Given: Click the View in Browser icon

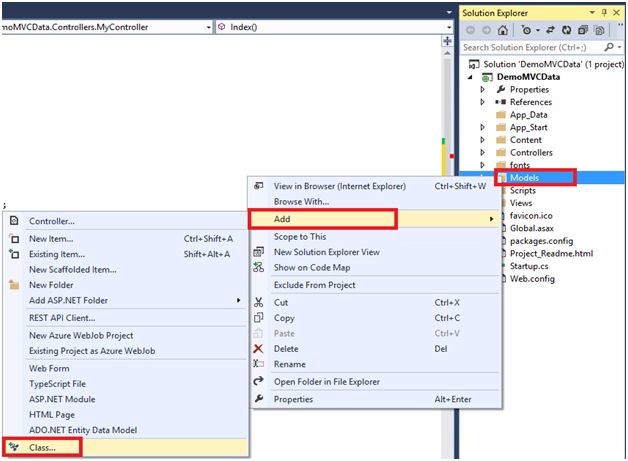Looking at the screenshot, I should (x=259, y=186).
